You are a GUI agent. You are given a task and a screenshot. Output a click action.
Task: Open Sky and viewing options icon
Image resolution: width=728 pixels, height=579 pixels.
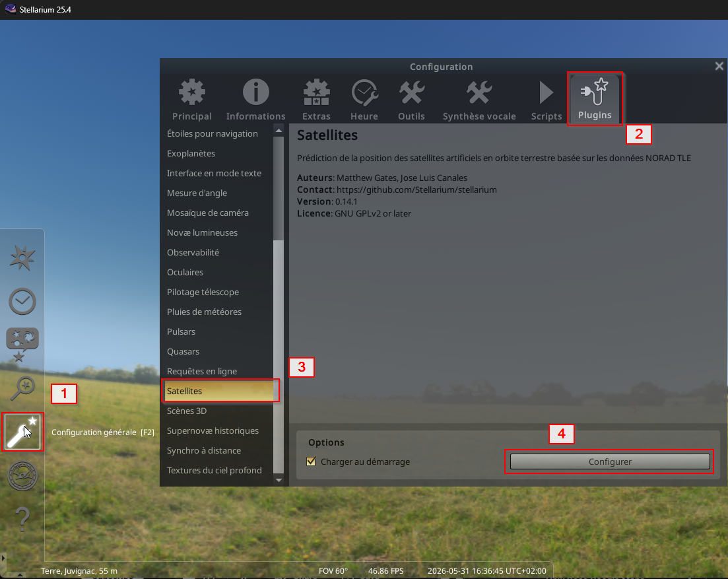click(22, 345)
